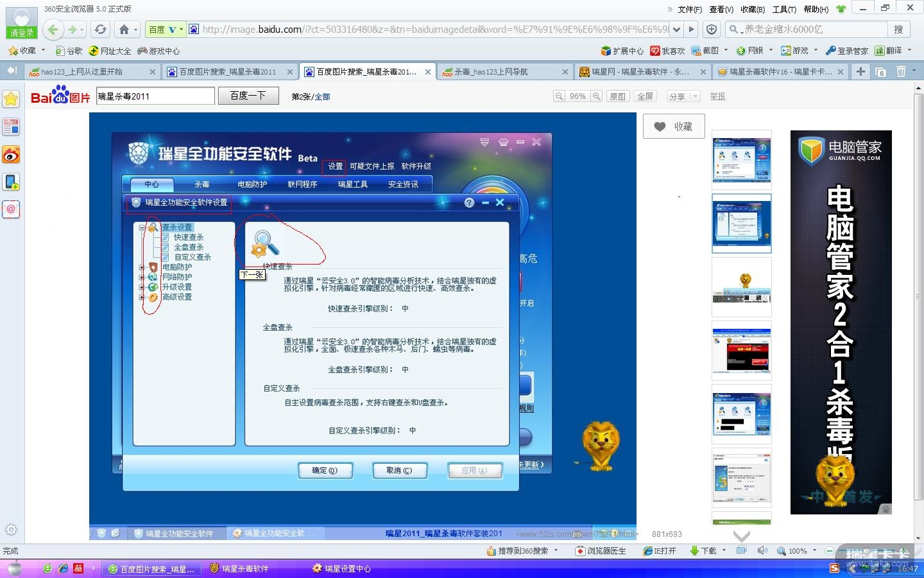Open the favorites star in the sidebar
The image size is (924, 578).
tap(11, 98)
